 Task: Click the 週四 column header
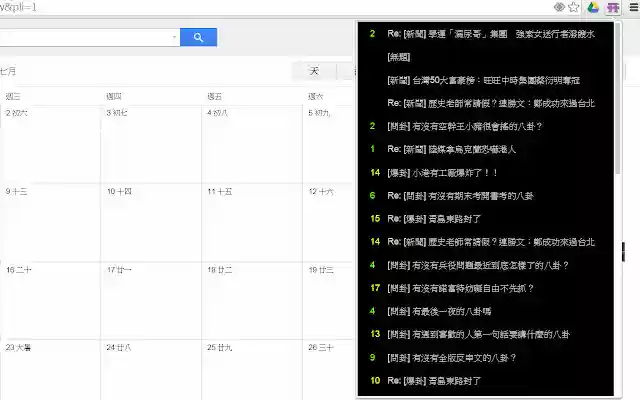(x=114, y=96)
